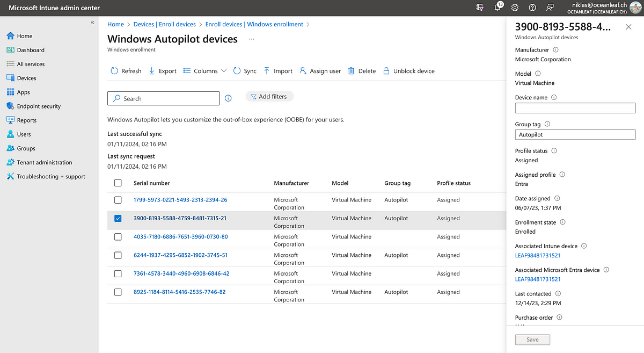Refresh the Autopilot devices list
The width and height of the screenshot is (644, 353).
pos(126,71)
